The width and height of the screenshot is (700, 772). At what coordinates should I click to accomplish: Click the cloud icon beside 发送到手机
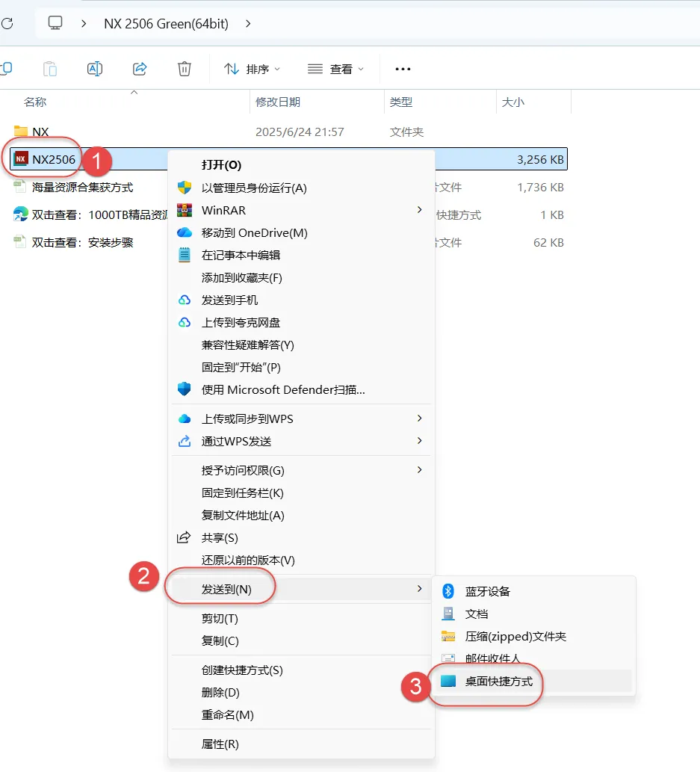pyautogui.click(x=184, y=300)
